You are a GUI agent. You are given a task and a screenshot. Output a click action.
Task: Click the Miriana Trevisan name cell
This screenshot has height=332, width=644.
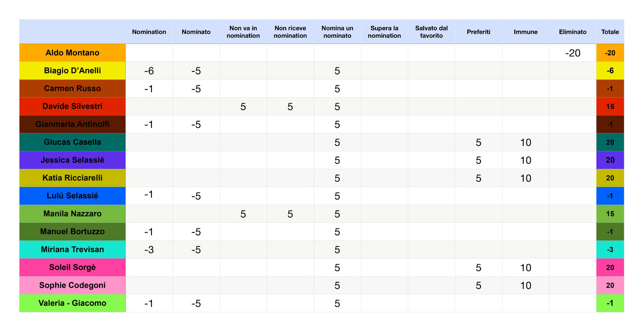click(72, 250)
